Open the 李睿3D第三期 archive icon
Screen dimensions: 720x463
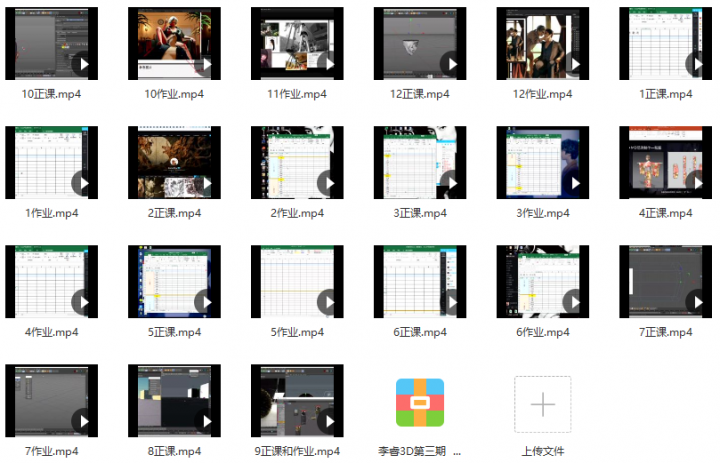(420, 403)
